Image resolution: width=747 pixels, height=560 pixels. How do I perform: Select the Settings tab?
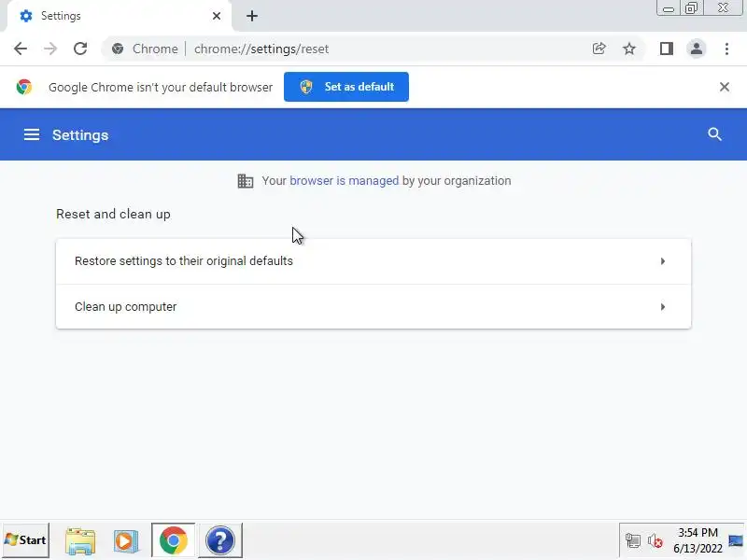point(119,16)
